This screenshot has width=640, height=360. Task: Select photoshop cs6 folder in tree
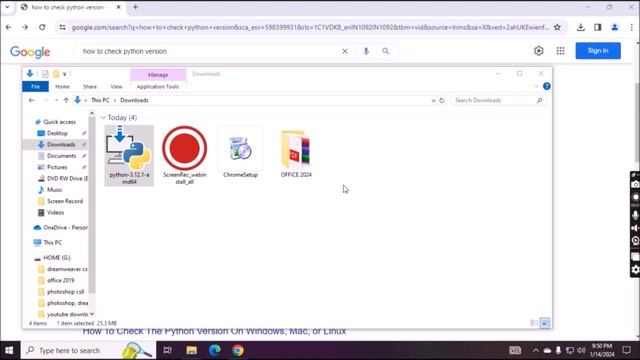pos(65,292)
